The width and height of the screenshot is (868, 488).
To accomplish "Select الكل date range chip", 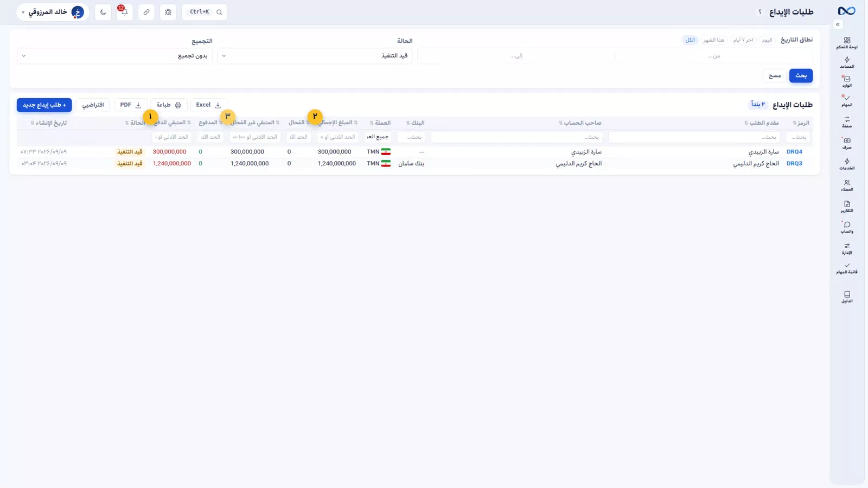I will pos(690,40).
